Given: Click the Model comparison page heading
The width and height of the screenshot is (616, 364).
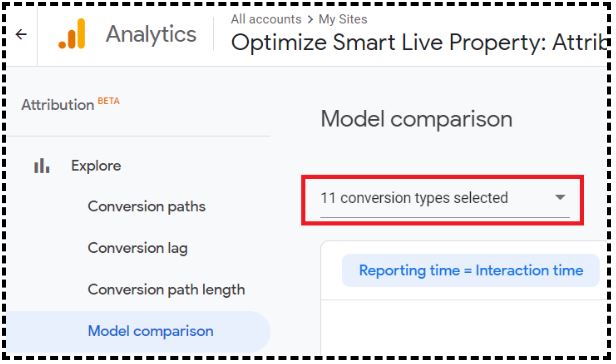Looking at the screenshot, I should [416, 119].
